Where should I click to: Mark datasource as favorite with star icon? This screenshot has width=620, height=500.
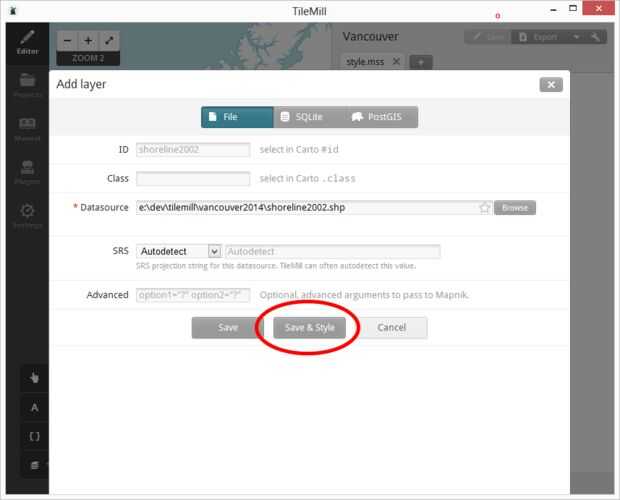(x=484, y=208)
